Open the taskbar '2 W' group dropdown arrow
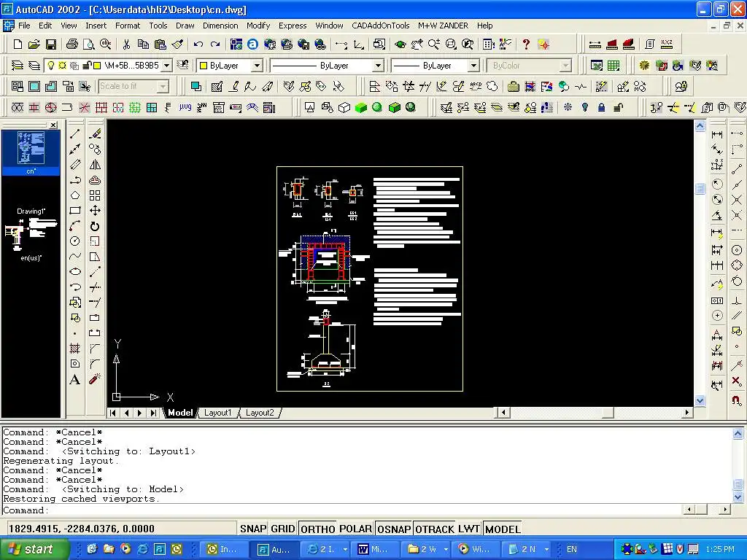This screenshot has height=560, width=747. [x=446, y=550]
